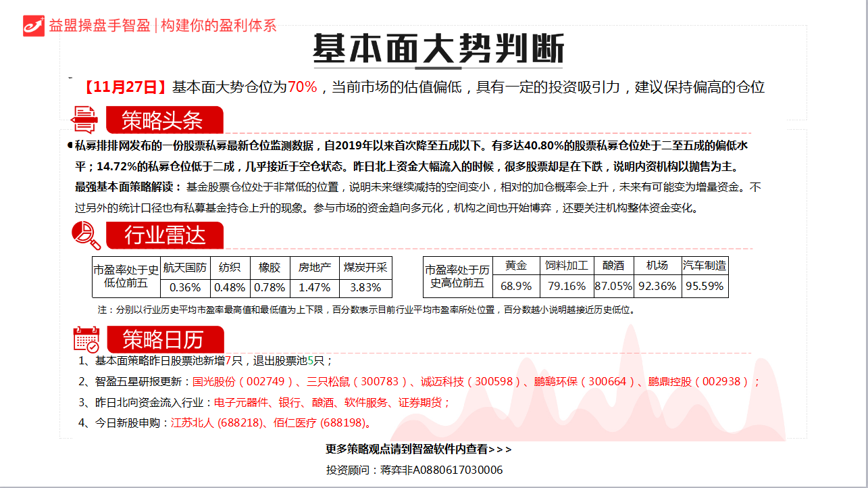Click the 基本面大势判断 main title
The width and height of the screenshot is (868, 488).
[438, 49]
